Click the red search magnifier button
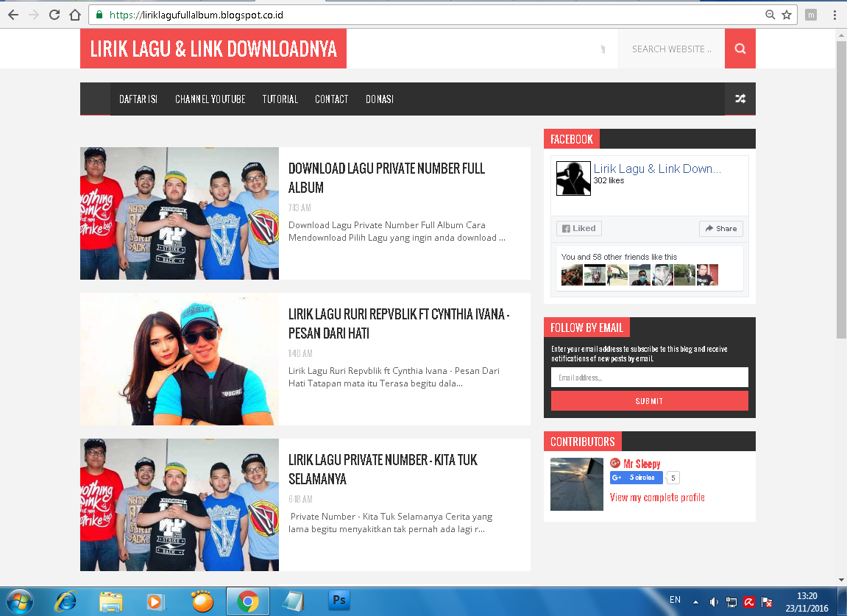 740,49
